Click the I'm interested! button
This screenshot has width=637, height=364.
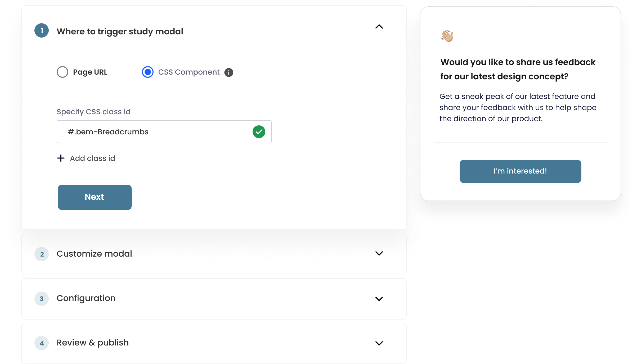point(520,171)
